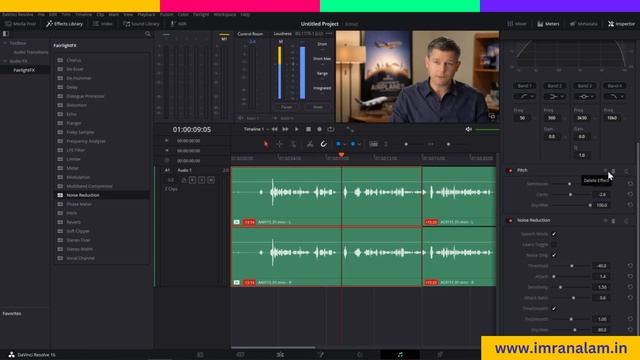The width and height of the screenshot is (640, 360).
Task: Click the stop button
Action: pos(308,129)
